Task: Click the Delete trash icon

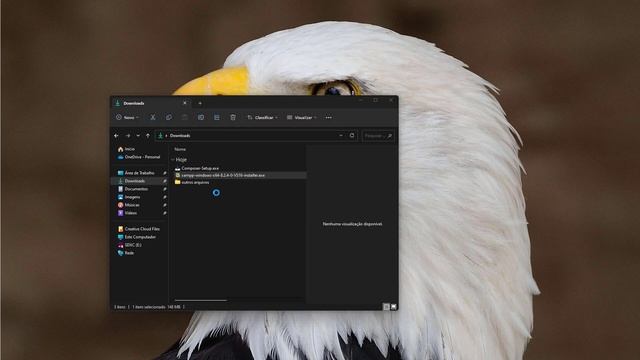Action: click(233, 118)
